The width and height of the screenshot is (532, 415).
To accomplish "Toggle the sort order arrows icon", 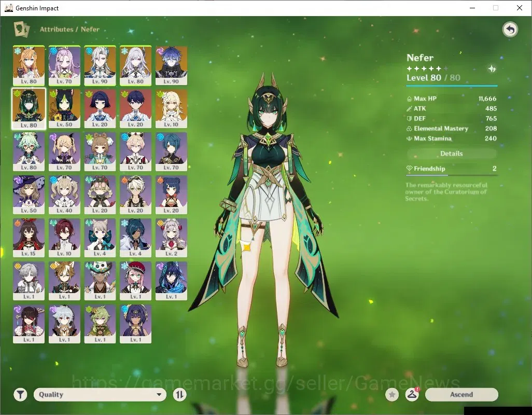I will 179,395.
